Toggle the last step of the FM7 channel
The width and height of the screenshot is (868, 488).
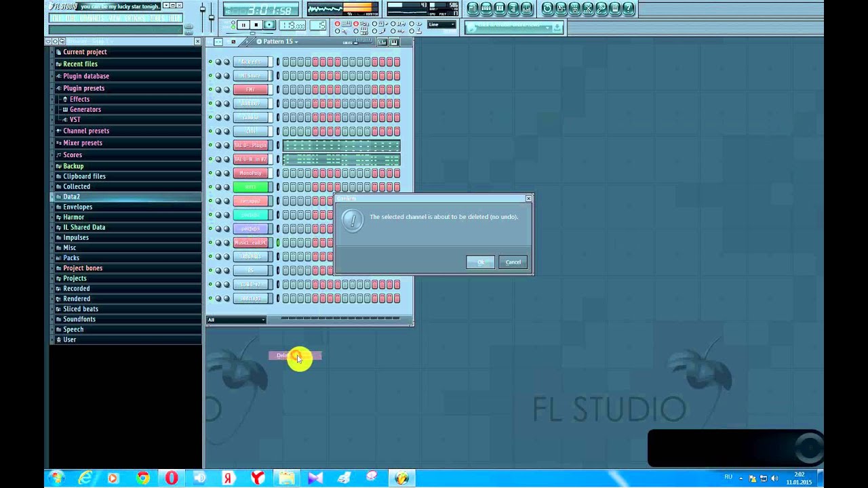coord(397,89)
